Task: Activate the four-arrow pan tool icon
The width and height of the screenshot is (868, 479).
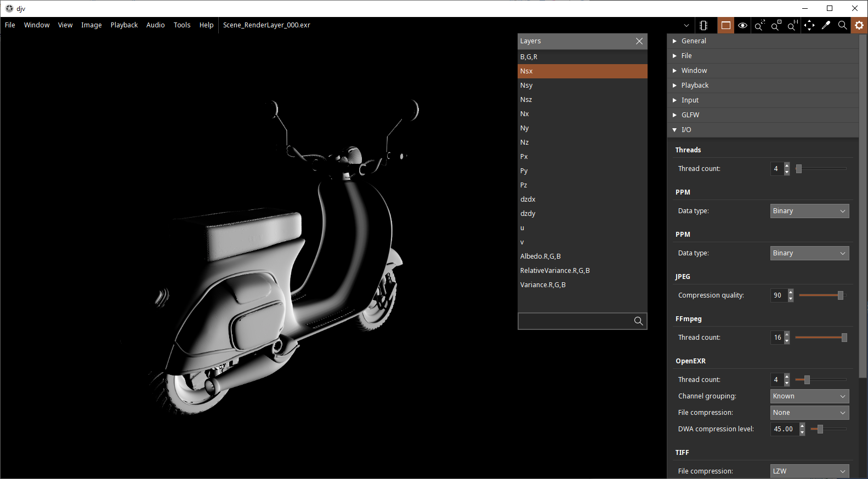Action: click(x=809, y=25)
